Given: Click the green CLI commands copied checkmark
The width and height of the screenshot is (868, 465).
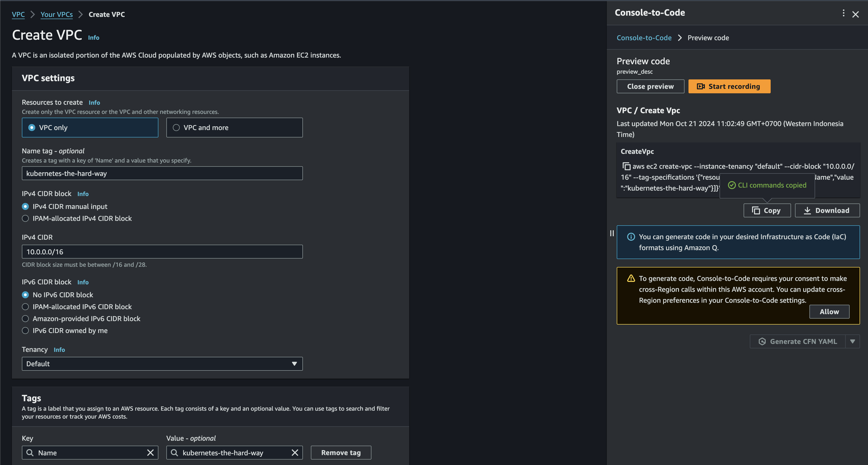Looking at the screenshot, I should click(x=731, y=185).
